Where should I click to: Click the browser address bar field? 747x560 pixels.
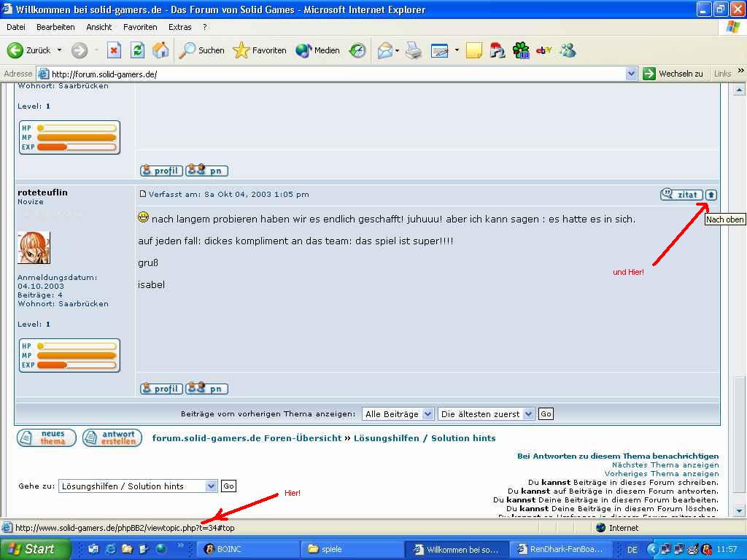tap(336, 74)
